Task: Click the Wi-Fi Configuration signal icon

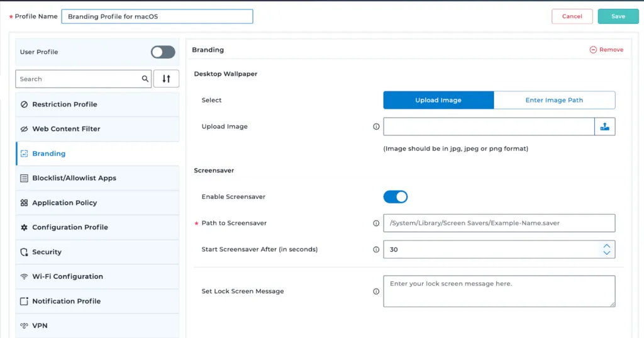Action: click(x=25, y=277)
